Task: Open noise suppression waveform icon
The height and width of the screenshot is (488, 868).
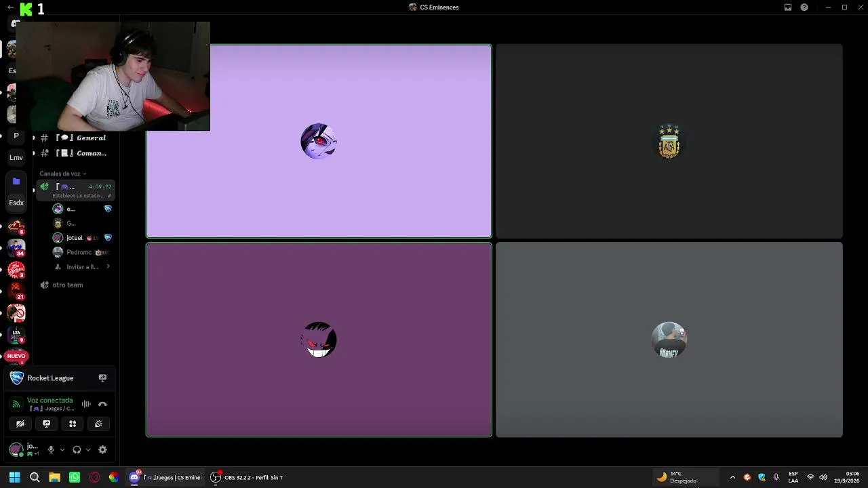Action: point(86,404)
